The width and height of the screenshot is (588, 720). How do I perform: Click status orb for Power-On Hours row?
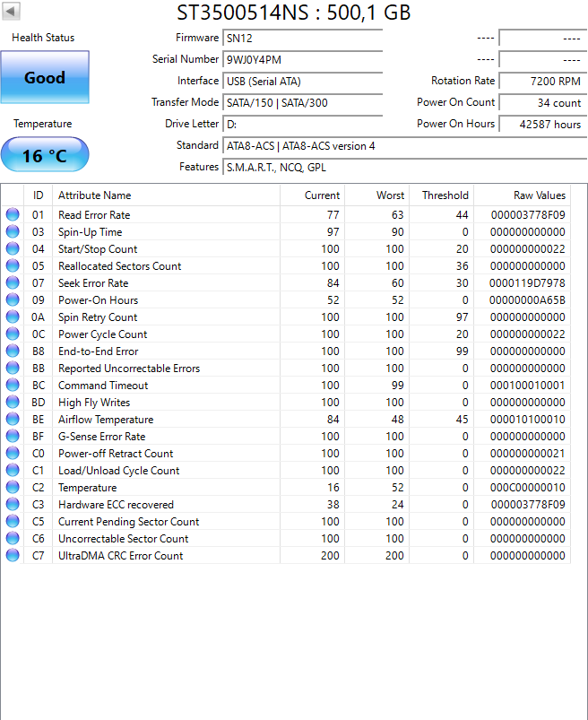coord(13,299)
